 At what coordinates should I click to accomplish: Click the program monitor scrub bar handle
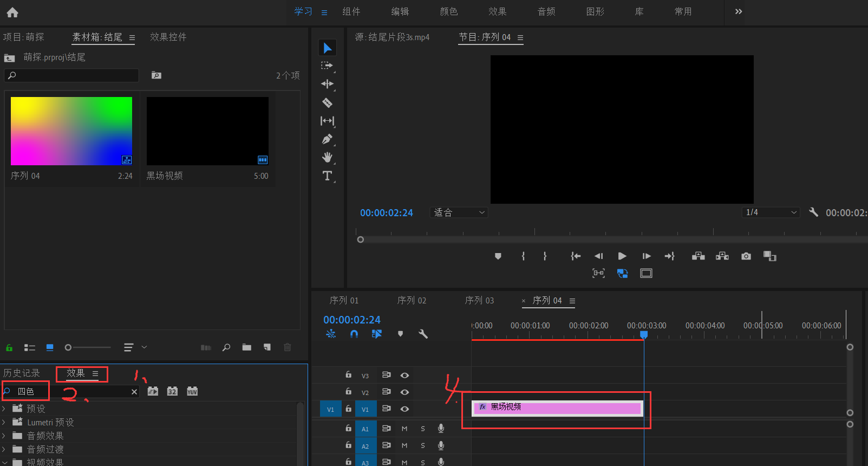(x=361, y=240)
